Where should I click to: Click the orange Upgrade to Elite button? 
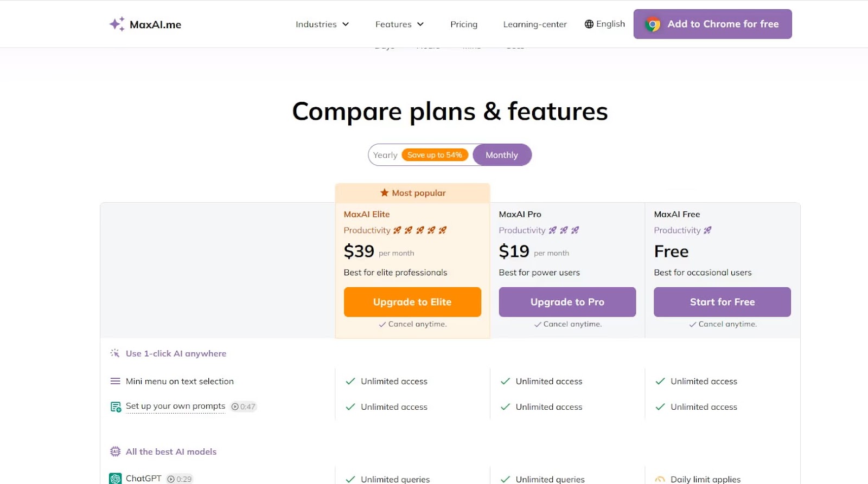[x=412, y=302]
